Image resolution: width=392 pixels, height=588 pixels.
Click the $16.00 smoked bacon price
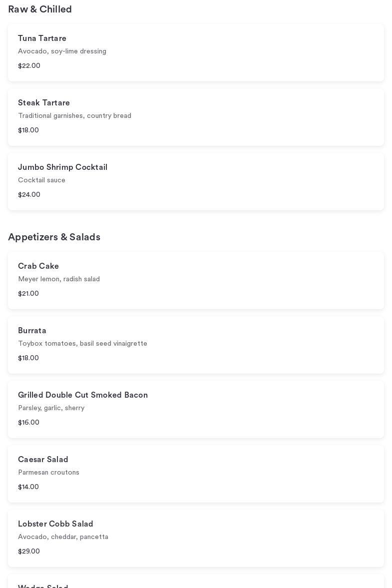pyautogui.click(x=28, y=423)
